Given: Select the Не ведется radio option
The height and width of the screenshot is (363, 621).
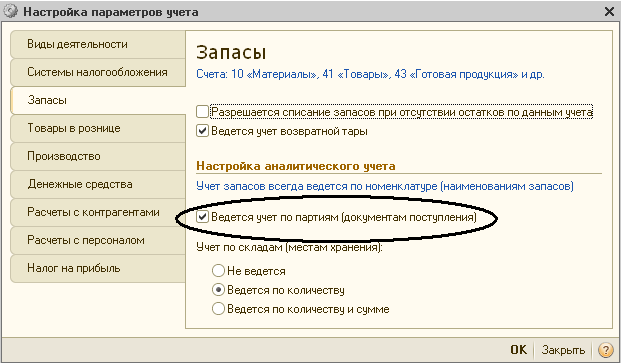Looking at the screenshot, I should pos(218,271).
